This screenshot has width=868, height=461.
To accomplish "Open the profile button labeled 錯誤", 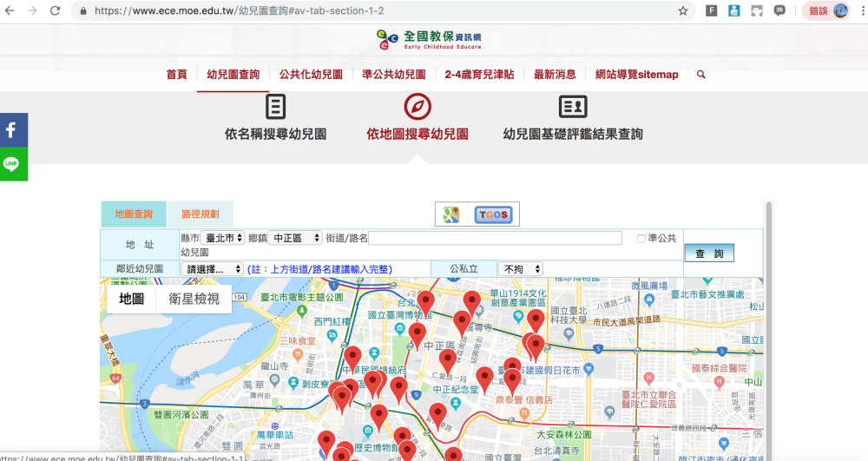I will coord(827,10).
